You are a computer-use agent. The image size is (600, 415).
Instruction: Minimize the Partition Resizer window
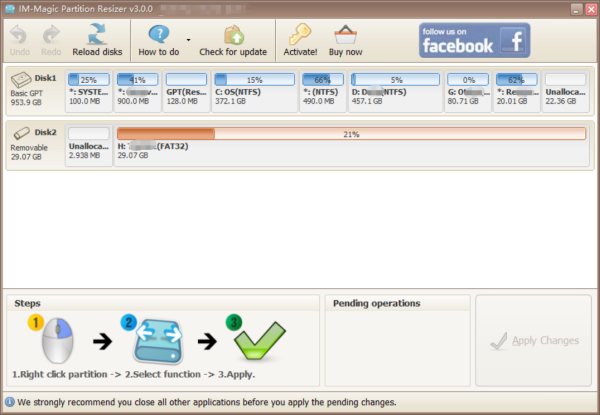(576, 9)
